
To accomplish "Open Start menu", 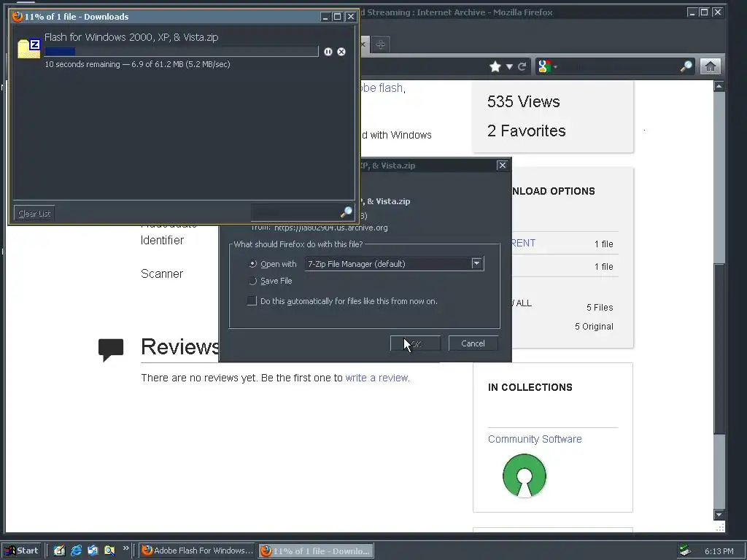I will [x=21, y=551].
